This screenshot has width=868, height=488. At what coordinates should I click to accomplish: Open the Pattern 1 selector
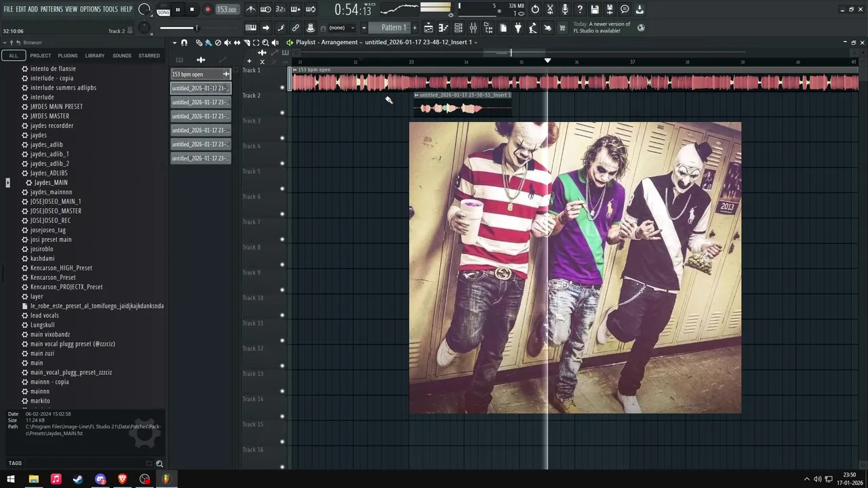coord(391,28)
